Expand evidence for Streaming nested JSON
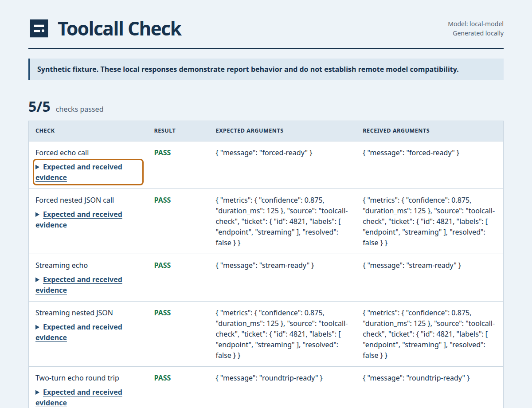 tap(88, 332)
